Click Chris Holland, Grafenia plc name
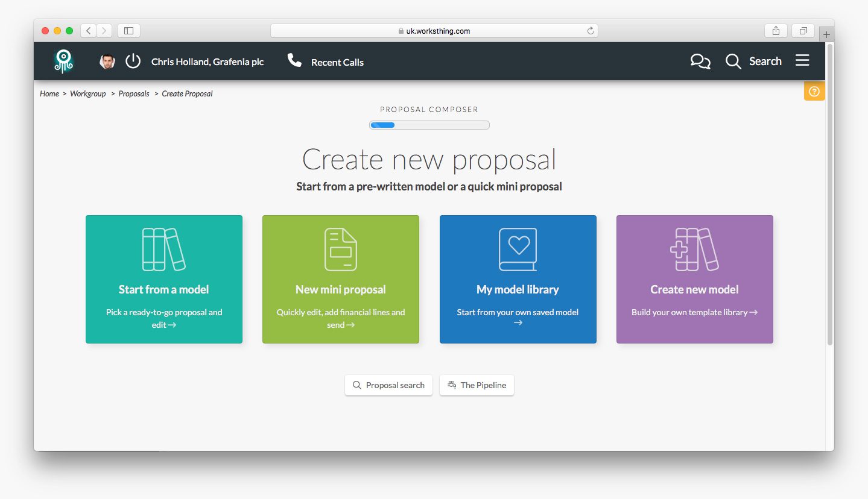This screenshot has width=868, height=499. coord(207,61)
